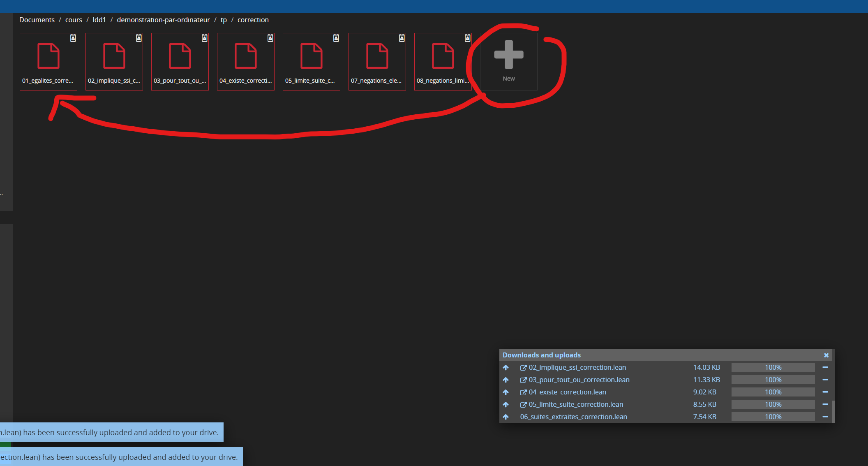The width and height of the screenshot is (868, 466).
Task: Open 02_implique_ssi_correction.lean from the uploads list
Action: (577, 367)
